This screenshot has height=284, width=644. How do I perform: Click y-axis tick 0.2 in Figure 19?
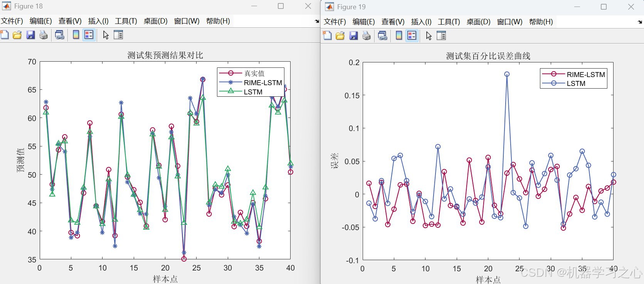(x=354, y=62)
